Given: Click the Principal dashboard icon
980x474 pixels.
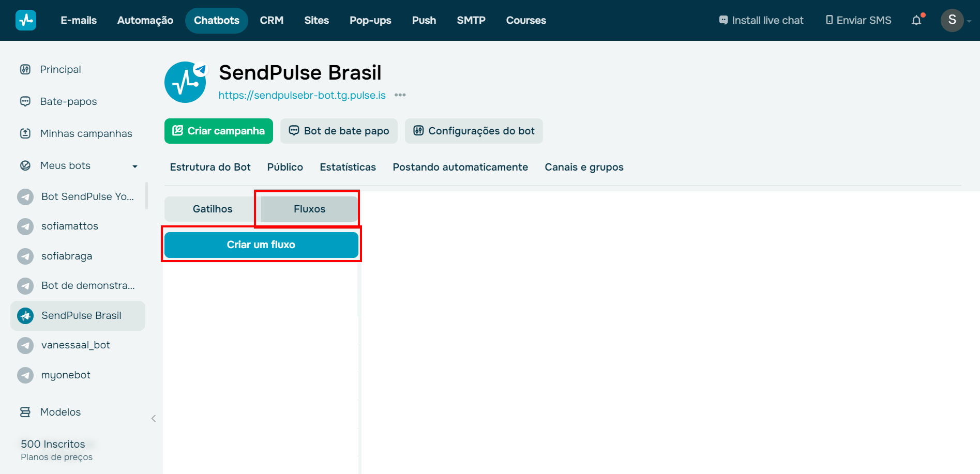Looking at the screenshot, I should [25, 69].
